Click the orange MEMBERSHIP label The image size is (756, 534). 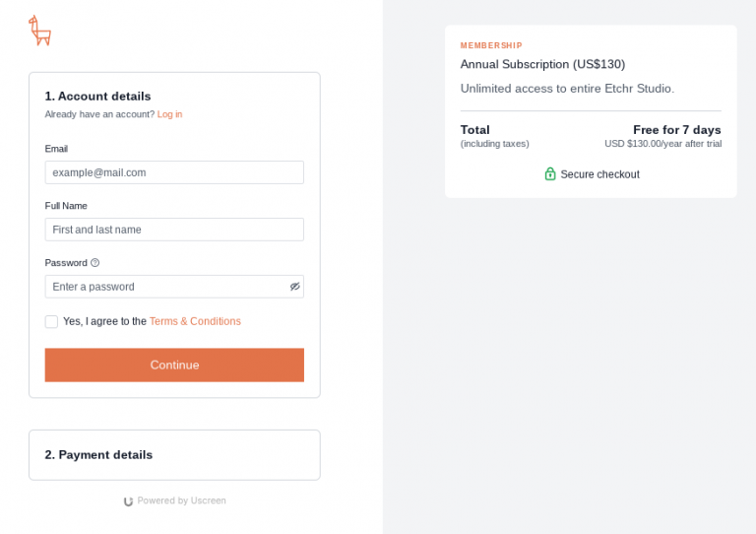click(x=491, y=45)
